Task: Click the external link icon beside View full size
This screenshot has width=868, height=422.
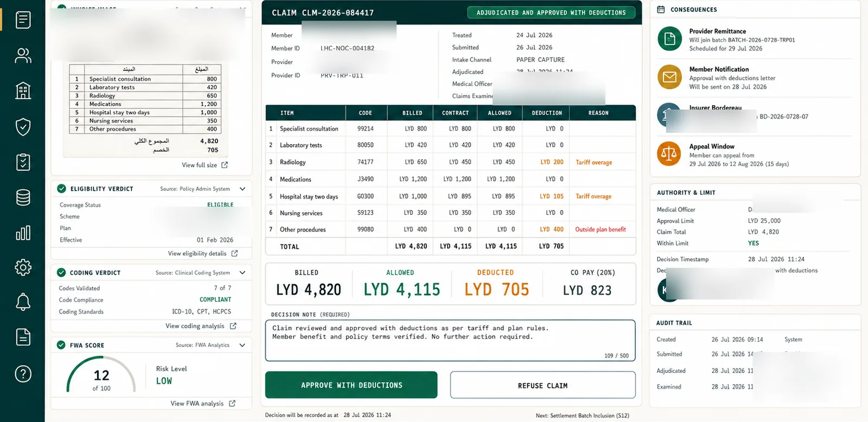Action: 225,165
